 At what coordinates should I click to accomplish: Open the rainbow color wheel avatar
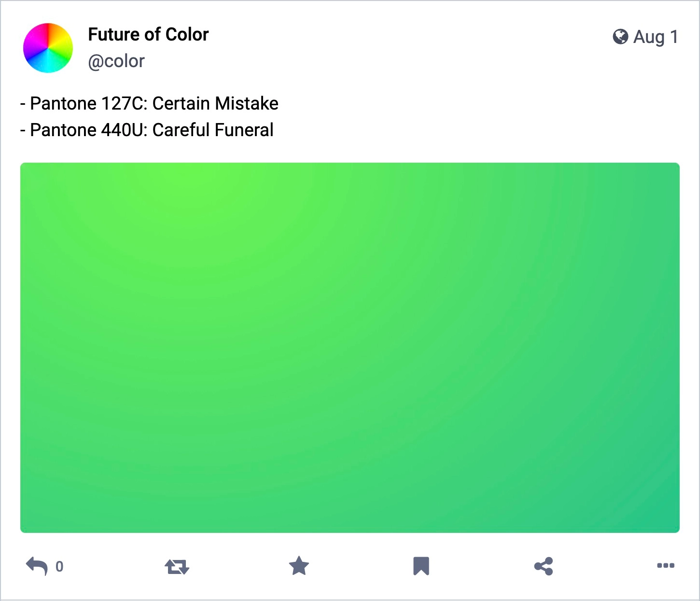pos(48,48)
